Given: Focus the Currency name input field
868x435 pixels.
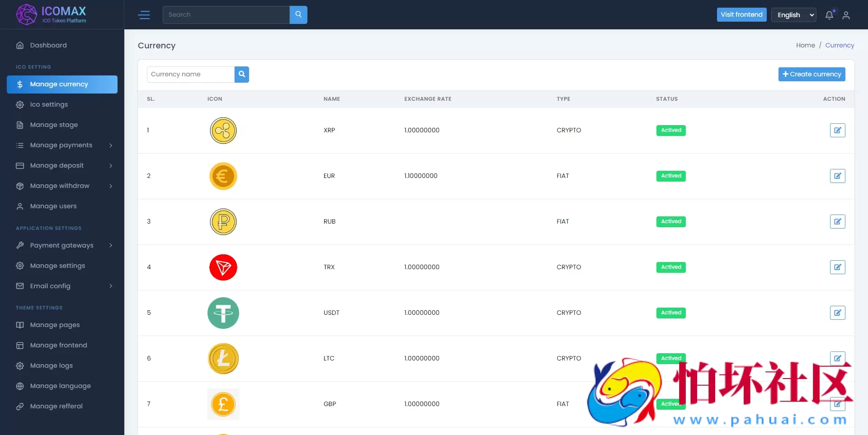Looking at the screenshot, I should (190, 74).
